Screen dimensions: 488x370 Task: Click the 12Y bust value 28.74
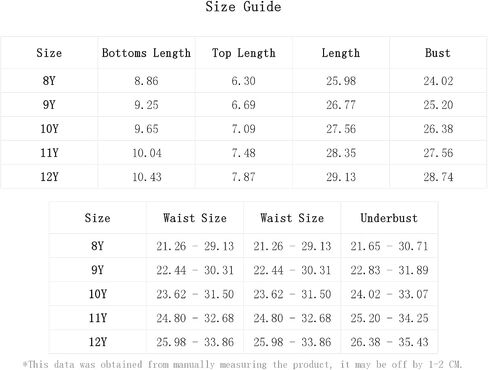click(x=438, y=177)
